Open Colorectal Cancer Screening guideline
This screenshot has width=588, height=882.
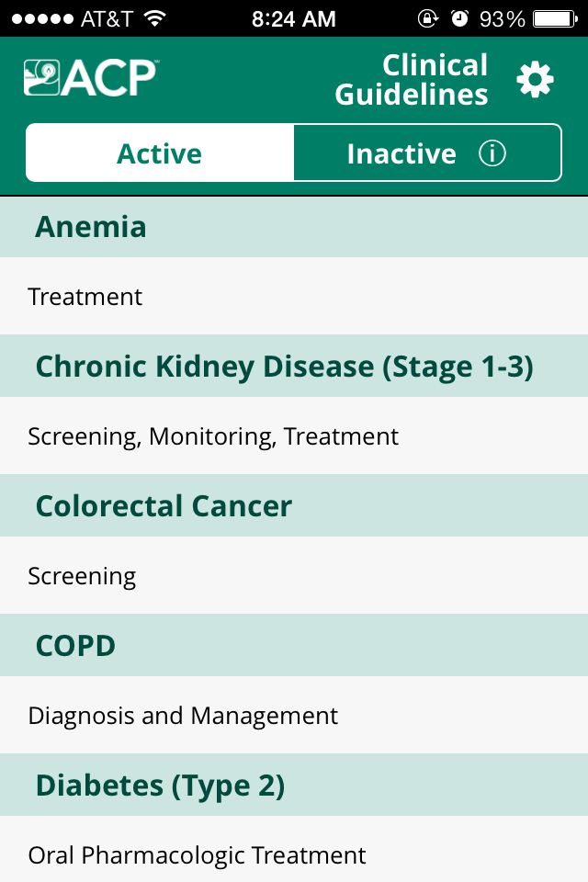[294, 575]
